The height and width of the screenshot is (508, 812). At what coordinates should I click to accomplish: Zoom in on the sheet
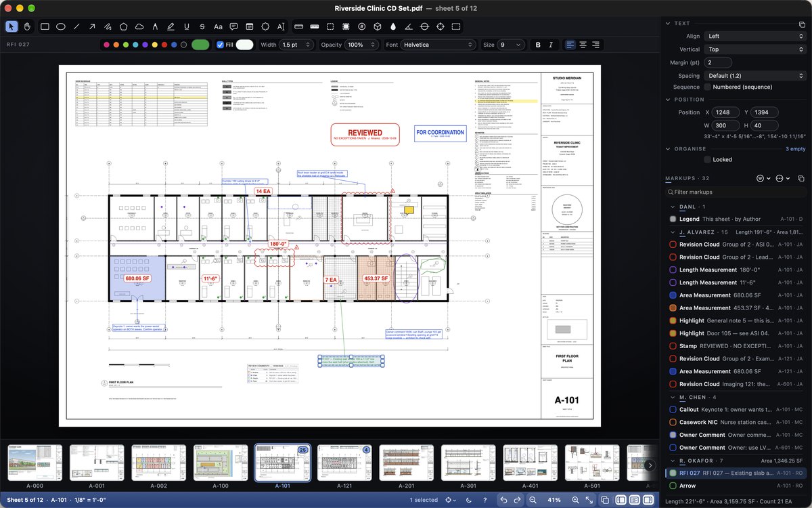click(575, 500)
